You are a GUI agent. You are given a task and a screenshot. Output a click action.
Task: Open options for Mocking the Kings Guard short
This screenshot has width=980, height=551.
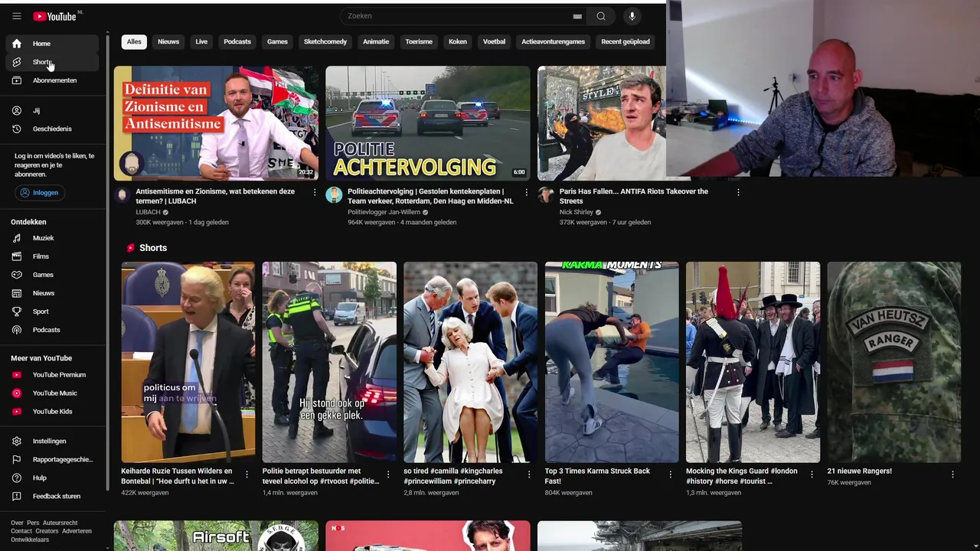pyautogui.click(x=812, y=474)
